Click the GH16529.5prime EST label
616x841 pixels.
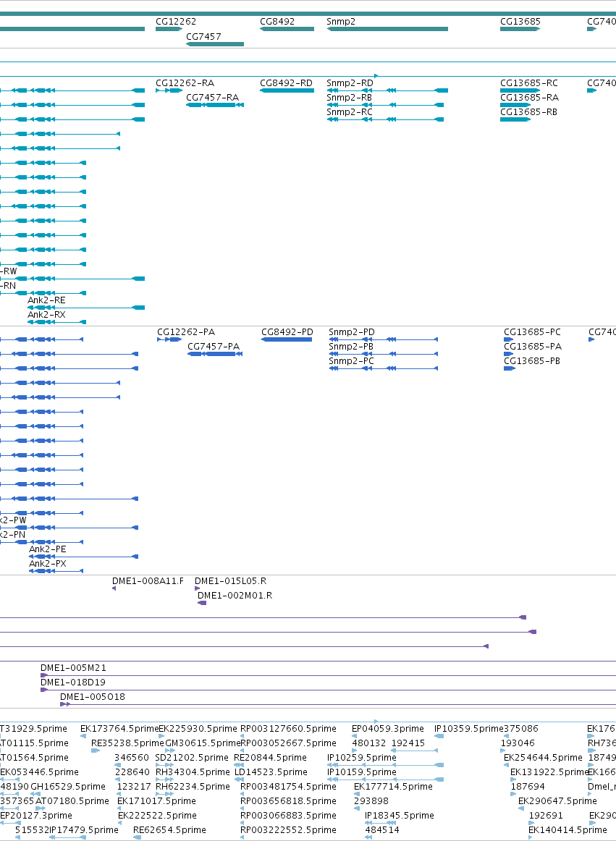click(67, 787)
